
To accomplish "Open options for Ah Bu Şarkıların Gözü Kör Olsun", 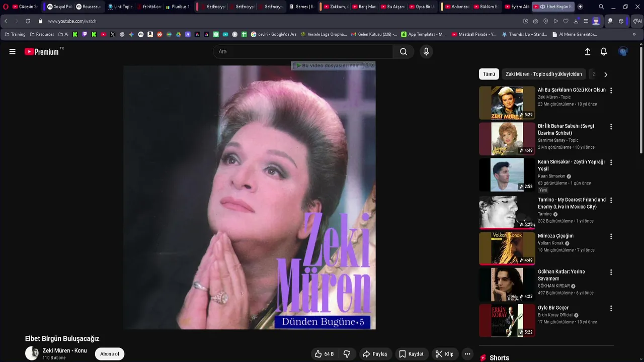I will [x=611, y=90].
